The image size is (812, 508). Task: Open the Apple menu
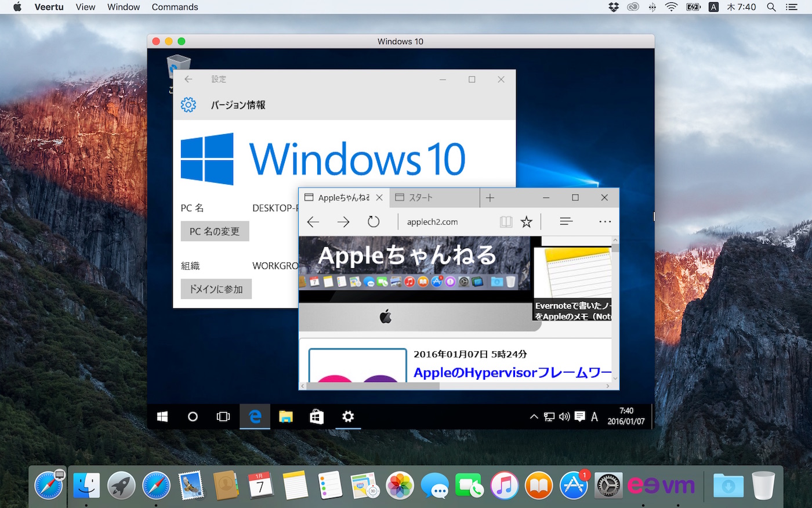click(x=17, y=7)
